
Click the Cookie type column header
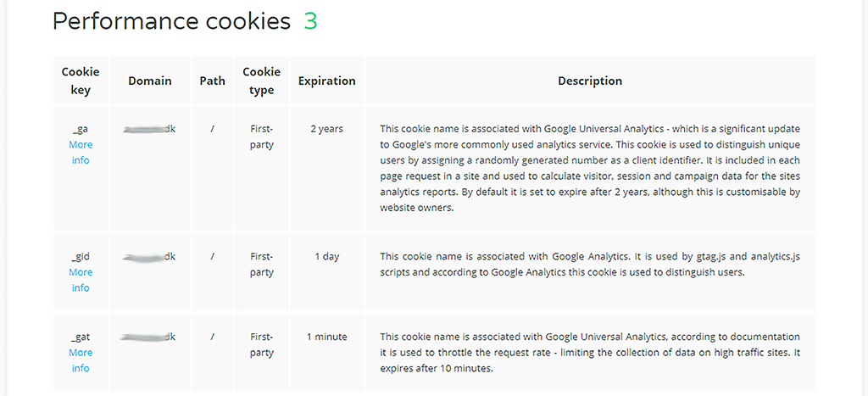261,81
